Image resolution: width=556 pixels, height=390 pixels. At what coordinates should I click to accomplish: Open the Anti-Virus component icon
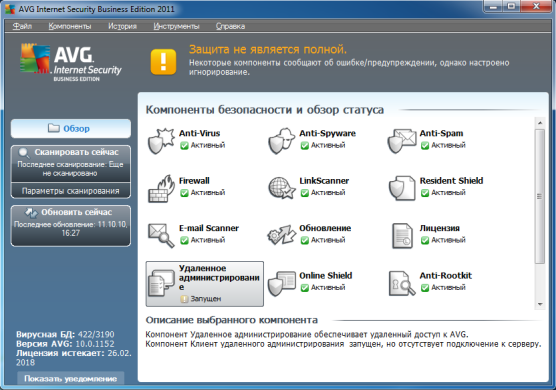[161, 141]
